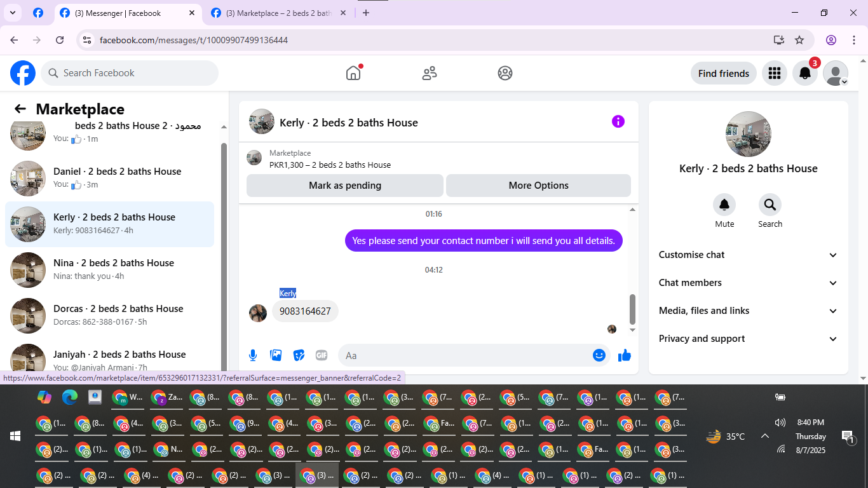Click the Find friends button
This screenshot has width=868, height=488.
tap(723, 73)
